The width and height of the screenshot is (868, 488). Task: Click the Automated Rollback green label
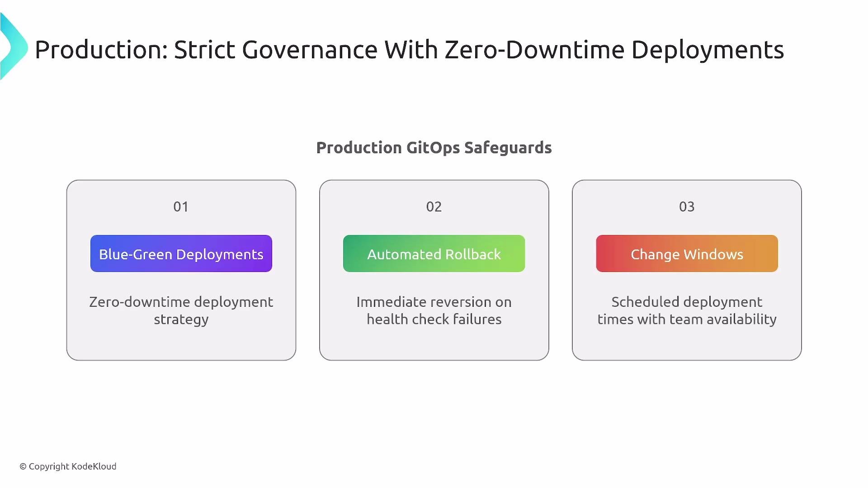coord(434,253)
